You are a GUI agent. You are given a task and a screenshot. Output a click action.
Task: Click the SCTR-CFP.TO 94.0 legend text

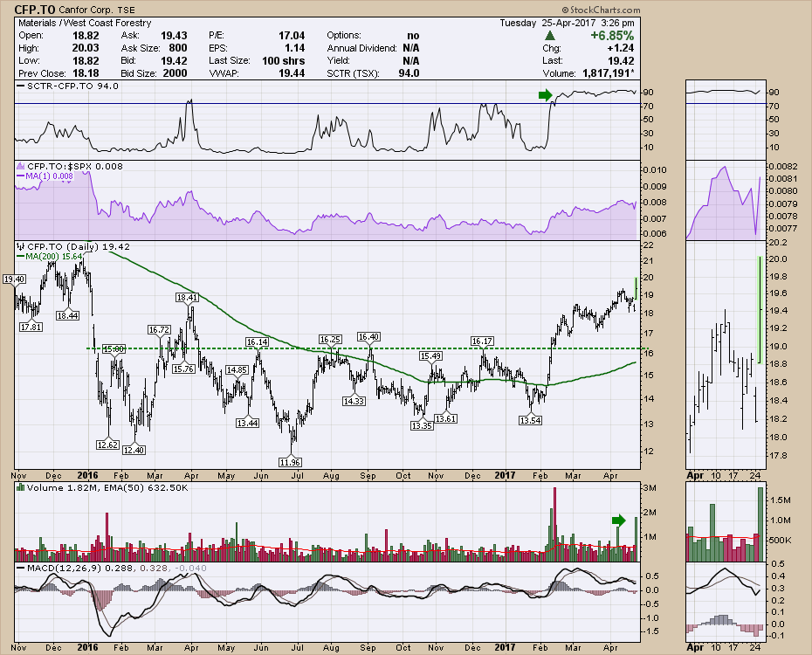[x=72, y=86]
